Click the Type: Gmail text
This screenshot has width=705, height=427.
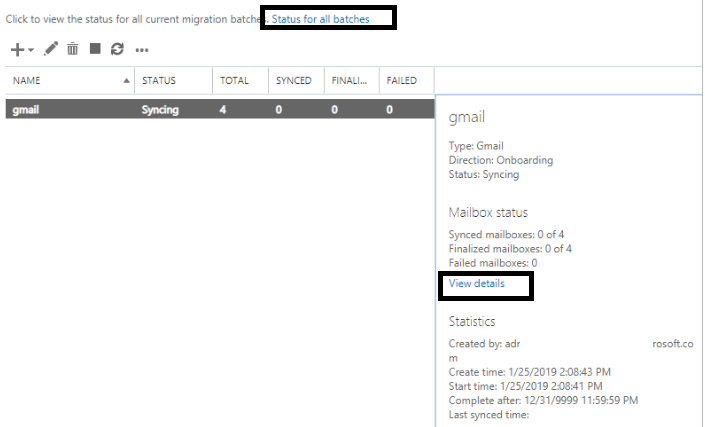click(x=476, y=146)
